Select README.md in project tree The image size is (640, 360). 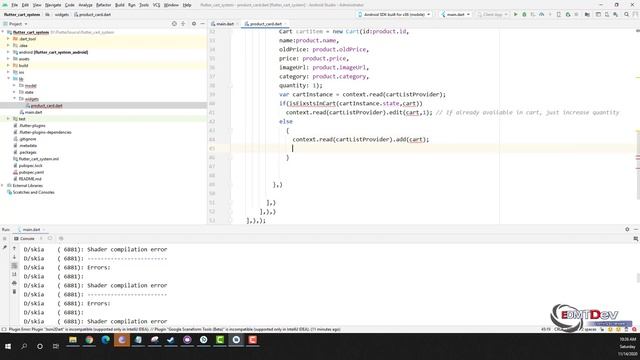tap(30, 179)
